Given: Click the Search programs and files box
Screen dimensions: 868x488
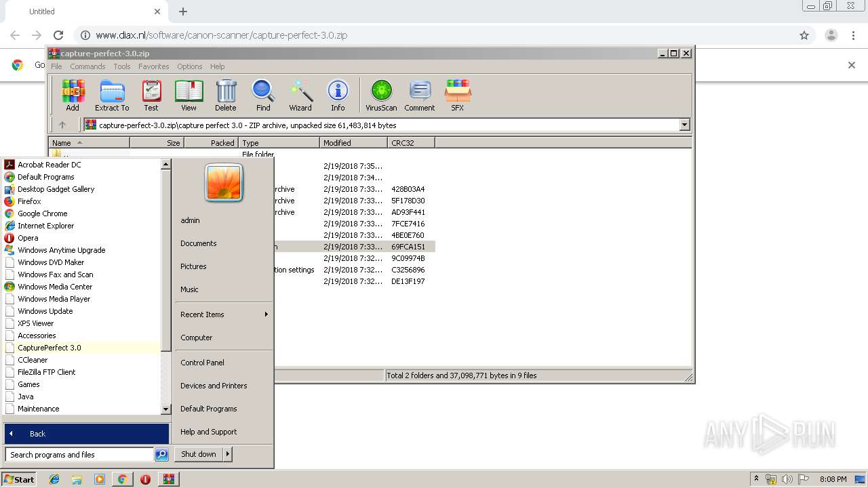Looking at the screenshot, I should 79,455.
